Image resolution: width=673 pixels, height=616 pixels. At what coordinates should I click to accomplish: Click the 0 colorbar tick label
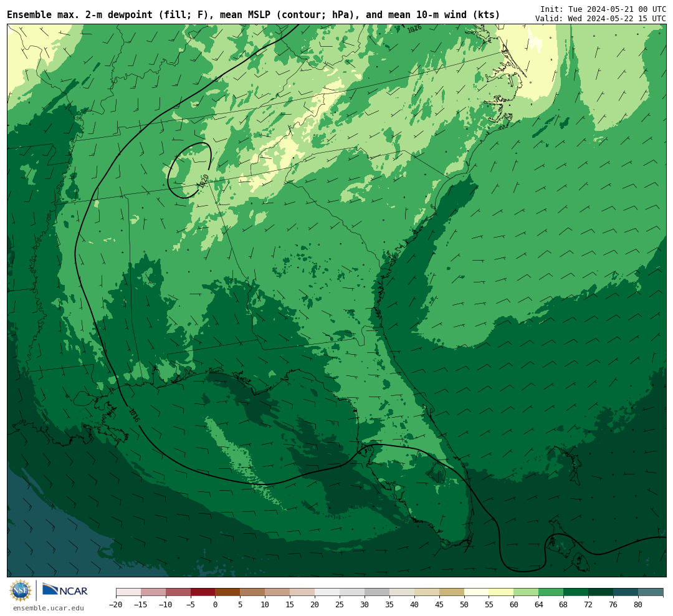[216, 605]
